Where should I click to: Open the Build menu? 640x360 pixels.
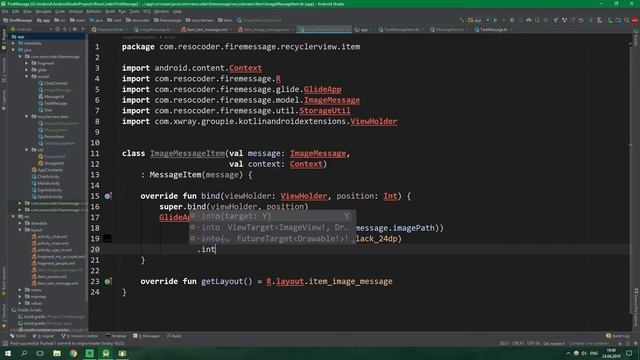pos(110,11)
